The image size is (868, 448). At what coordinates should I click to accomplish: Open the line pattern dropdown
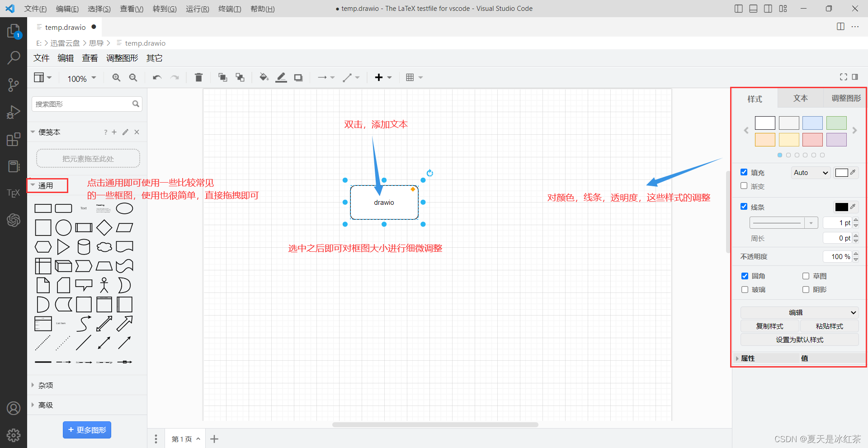[x=784, y=223]
